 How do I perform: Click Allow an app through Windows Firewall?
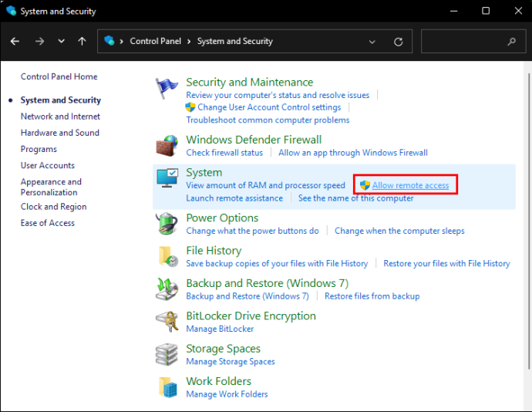353,153
